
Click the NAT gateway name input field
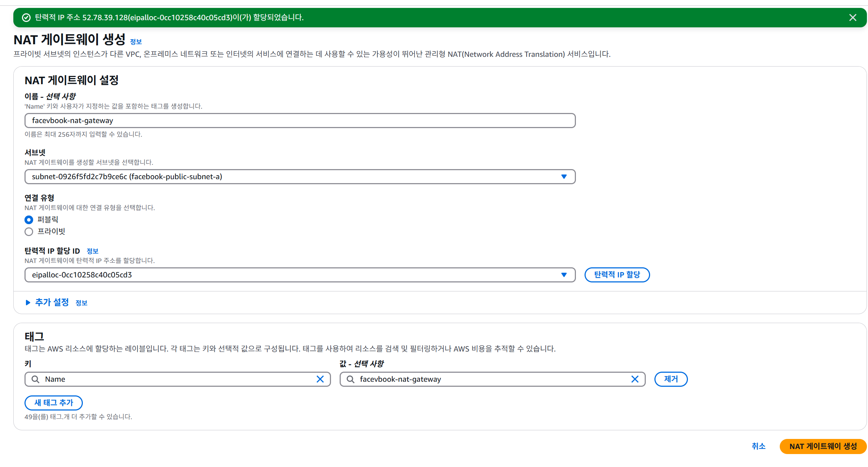pyautogui.click(x=300, y=121)
